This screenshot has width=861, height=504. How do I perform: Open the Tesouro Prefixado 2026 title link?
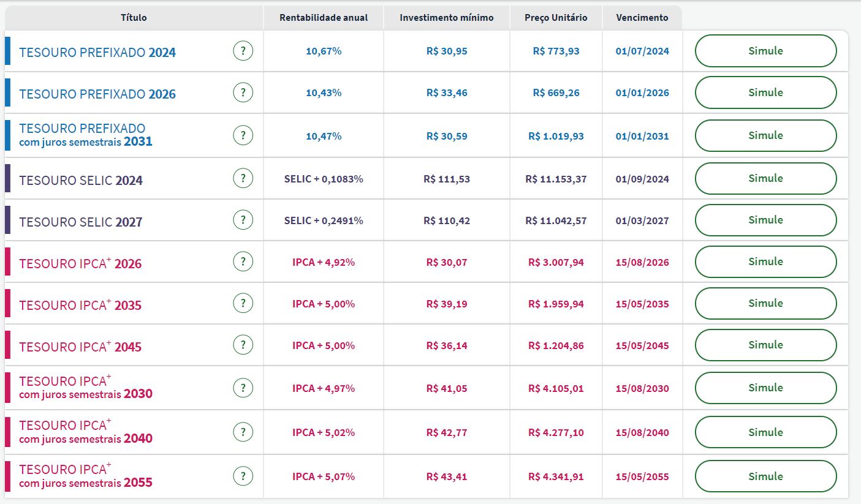[x=97, y=94]
